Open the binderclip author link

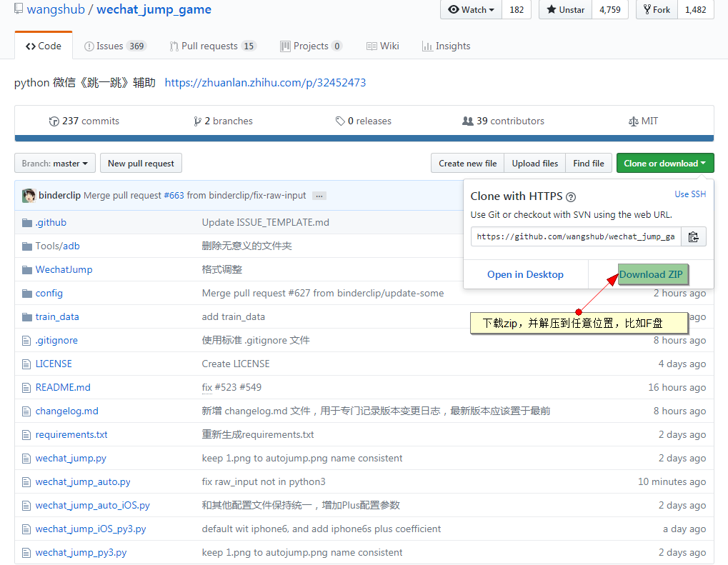coord(59,196)
